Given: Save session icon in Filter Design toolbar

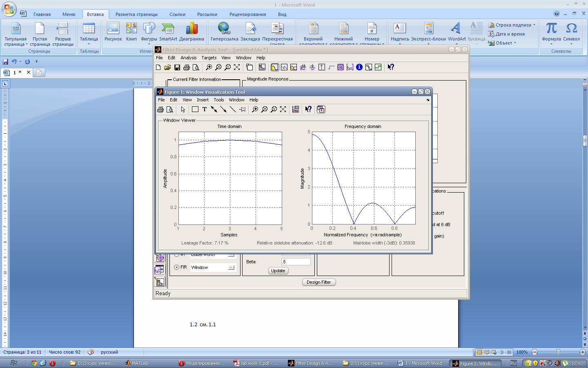Looking at the screenshot, I should tap(177, 67).
